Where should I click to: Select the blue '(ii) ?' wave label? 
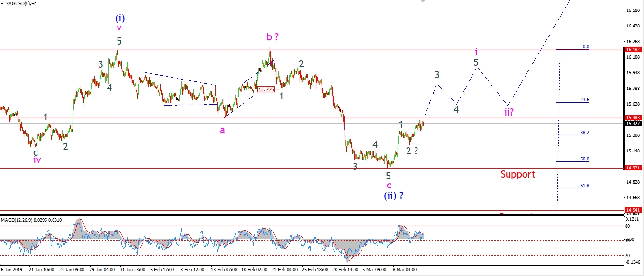point(393,196)
